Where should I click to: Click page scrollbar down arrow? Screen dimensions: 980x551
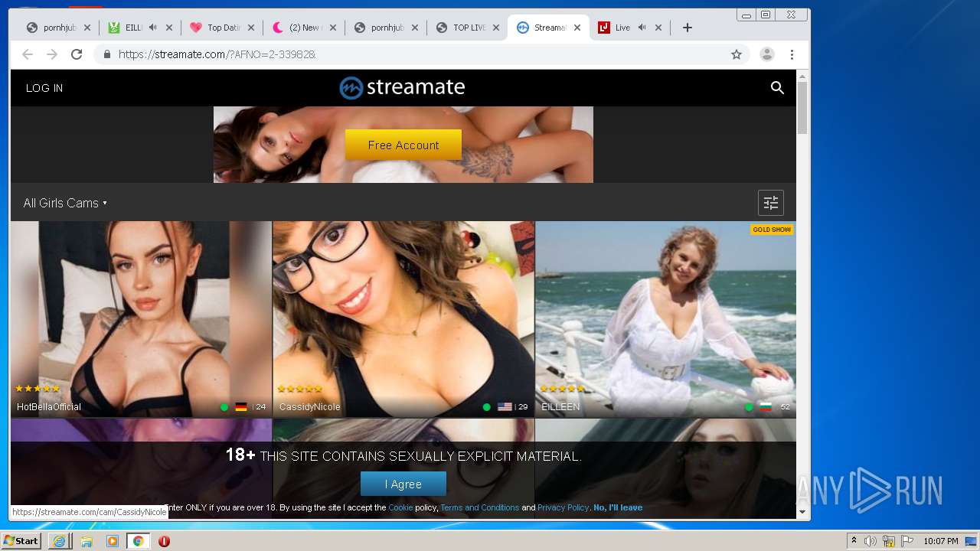click(802, 512)
